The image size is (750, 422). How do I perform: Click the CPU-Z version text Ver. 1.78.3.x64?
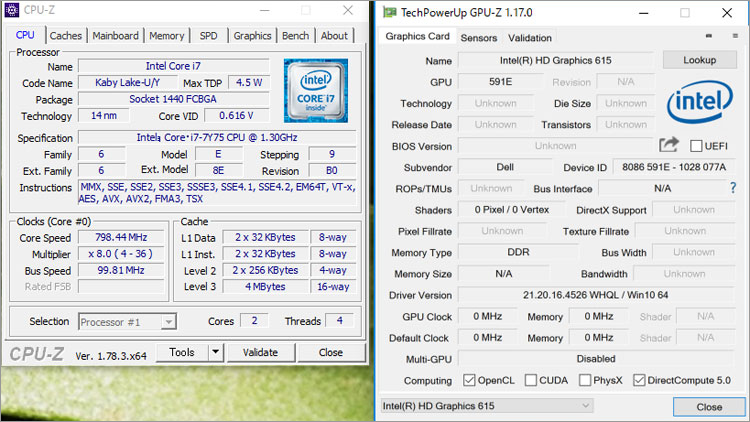pos(111,356)
